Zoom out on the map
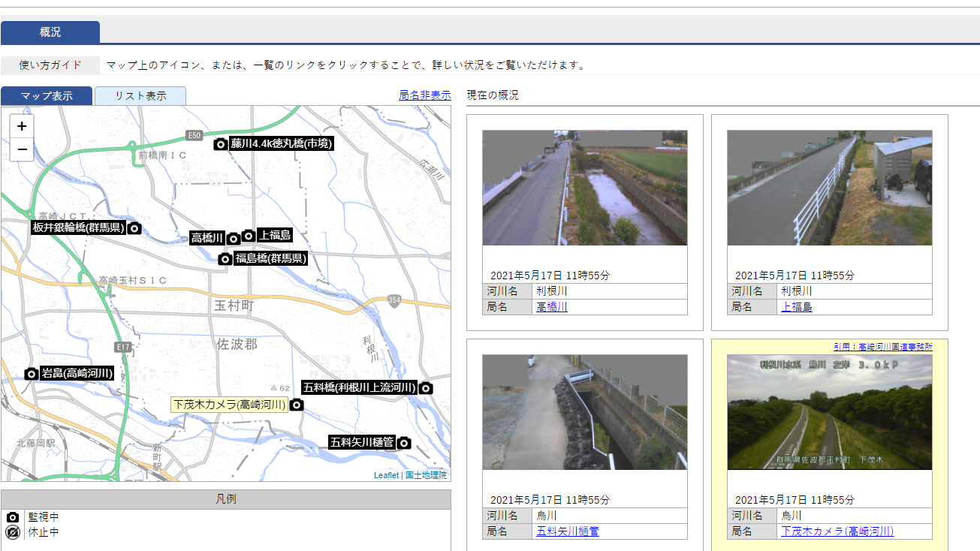The height and width of the screenshot is (551, 980). pyautogui.click(x=22, y=149)
